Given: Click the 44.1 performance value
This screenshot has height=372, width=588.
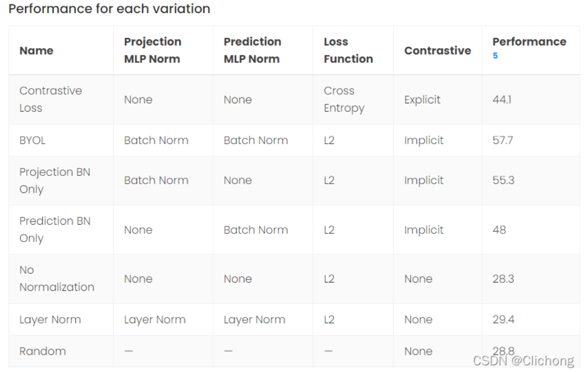Looking at the screenshot, I should pos(502,100).
